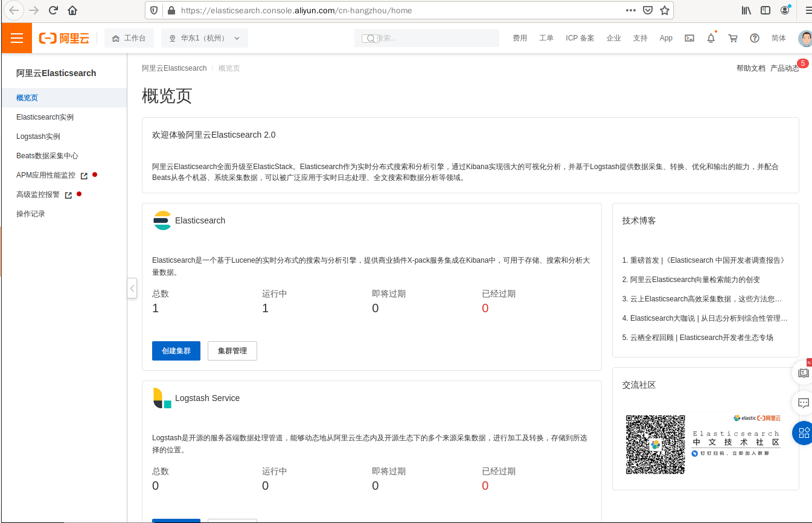Click the external-link icon beside APM应用性能监控

85,176
